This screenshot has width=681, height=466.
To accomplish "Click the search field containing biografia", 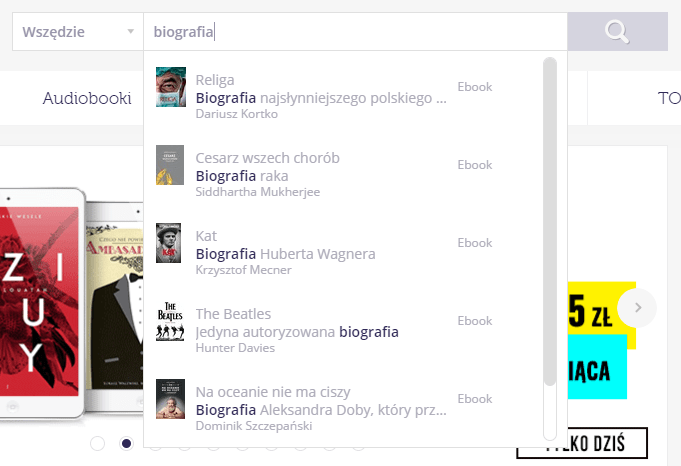I will pos(355,32).
